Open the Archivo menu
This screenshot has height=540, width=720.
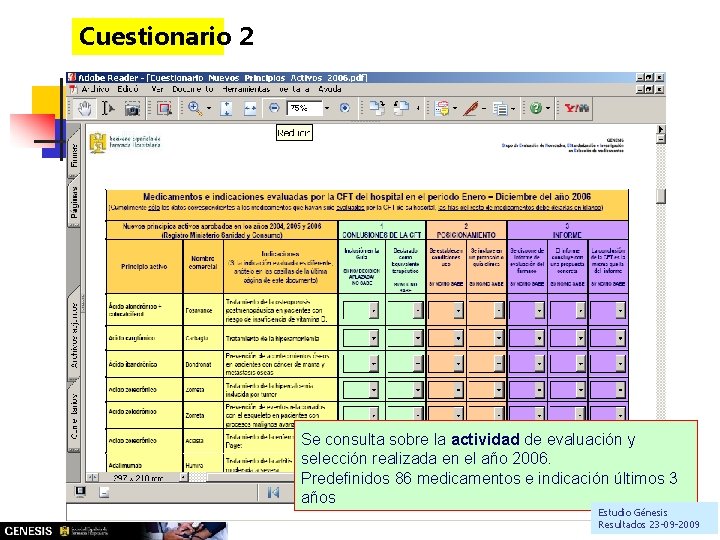96,89
